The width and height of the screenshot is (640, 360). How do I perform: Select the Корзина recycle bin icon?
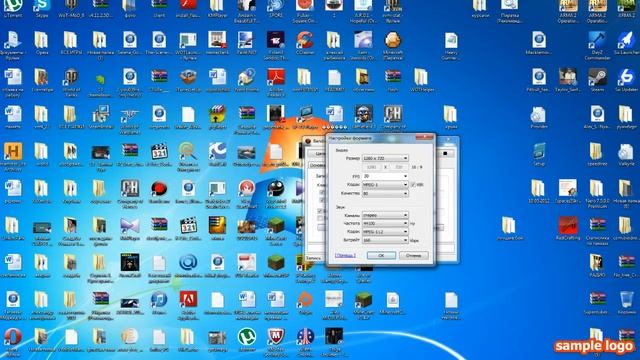[x=626, y=303]
